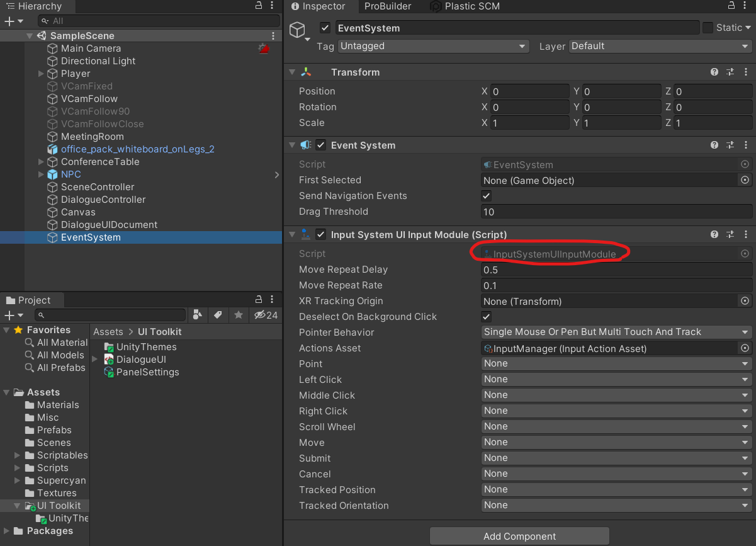This screenshot has width=756, height=546.
Task: Open the Tracked Orientation dropdown
Action: (x=617, y=505)
